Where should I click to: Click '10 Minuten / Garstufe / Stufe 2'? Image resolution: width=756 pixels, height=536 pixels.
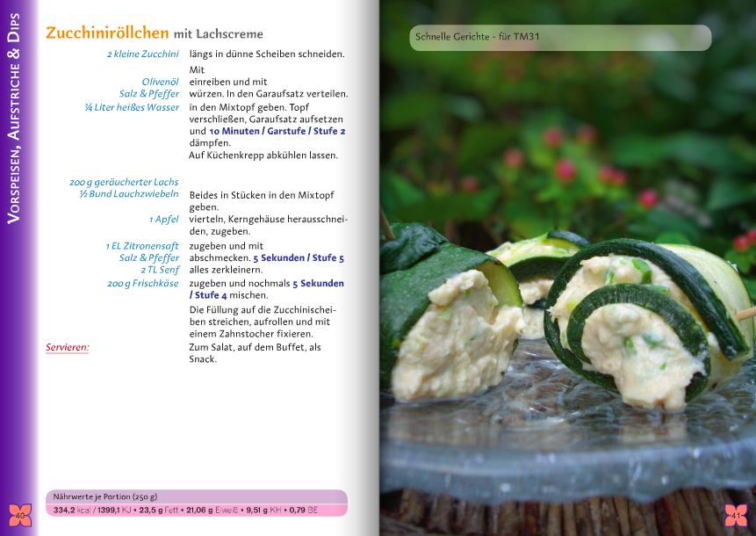pyautogui.click(x=277, y=131)
